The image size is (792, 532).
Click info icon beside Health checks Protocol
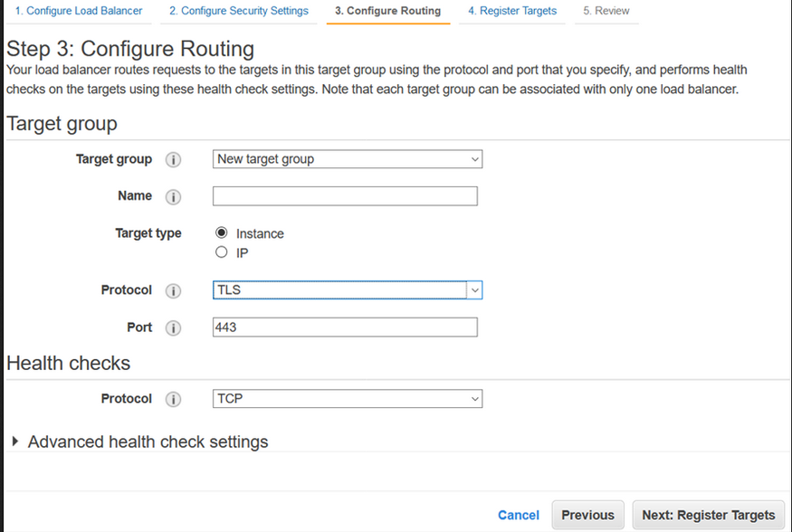[173, 399]
